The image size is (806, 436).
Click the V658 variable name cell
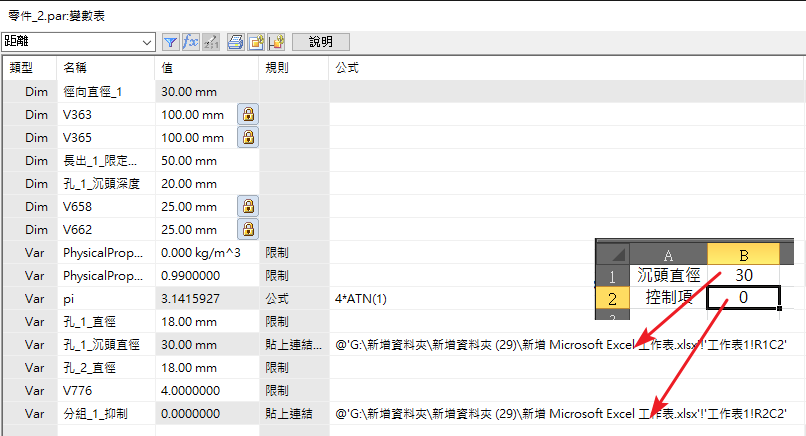coord(106,207)
